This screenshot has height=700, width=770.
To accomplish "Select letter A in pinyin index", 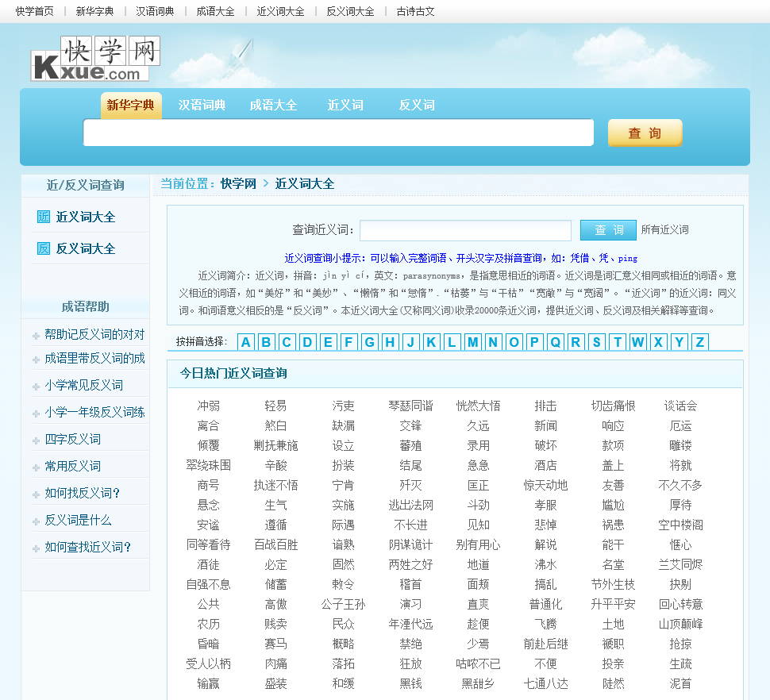I will coord(245,342).
